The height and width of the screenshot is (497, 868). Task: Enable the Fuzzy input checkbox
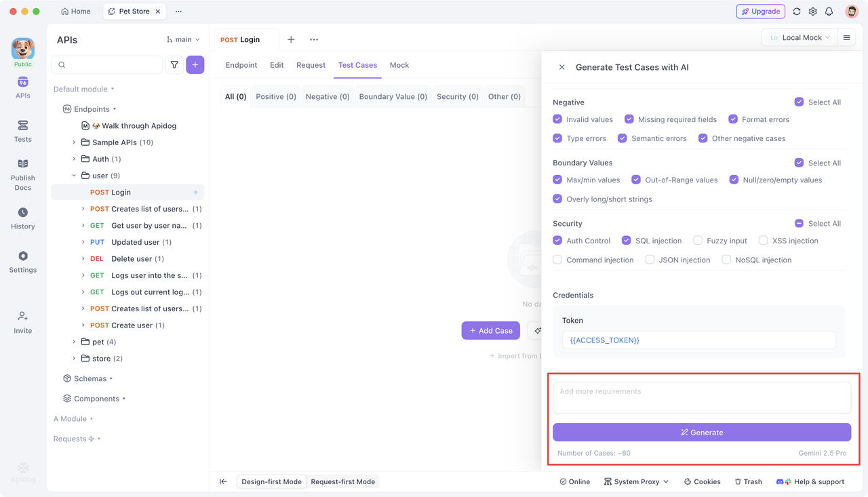tap(697, 241)
